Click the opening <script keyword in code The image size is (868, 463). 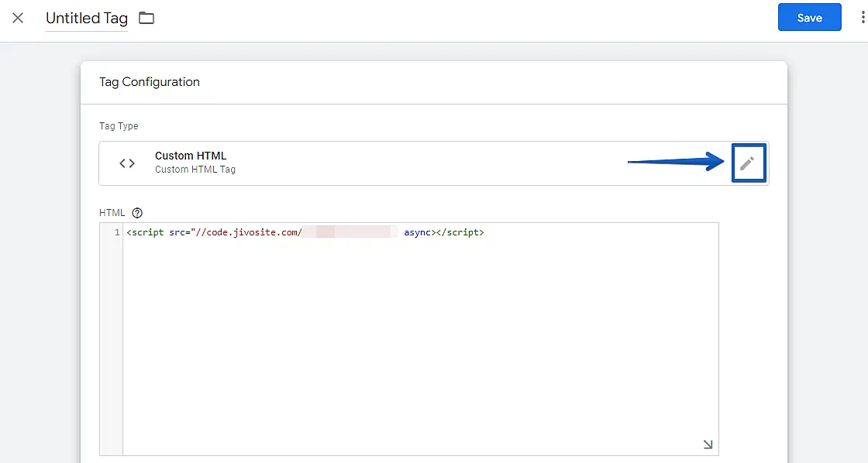coord(146,232)
